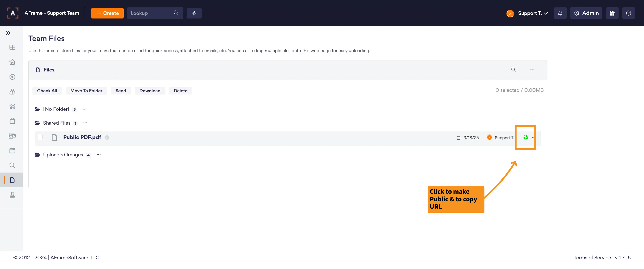Open the home icon in sidebar
Screen dimensions: 644x269
coord(12,62)
